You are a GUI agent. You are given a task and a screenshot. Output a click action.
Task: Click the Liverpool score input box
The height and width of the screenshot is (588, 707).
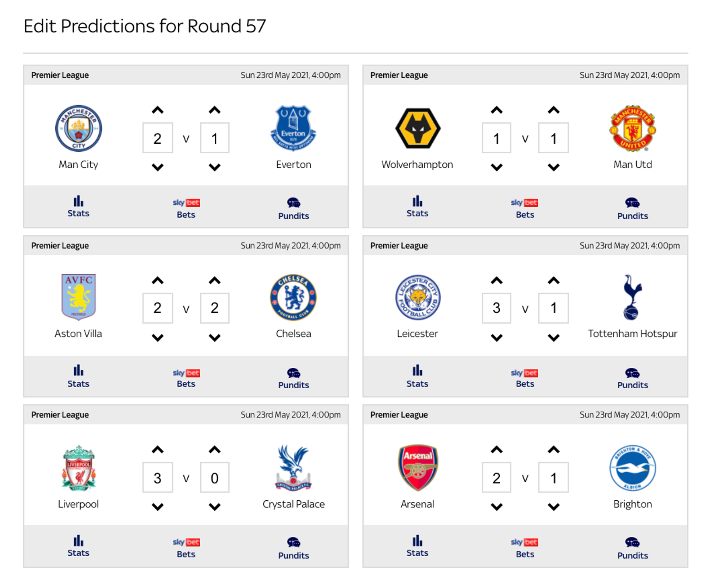tap(158, 477)
